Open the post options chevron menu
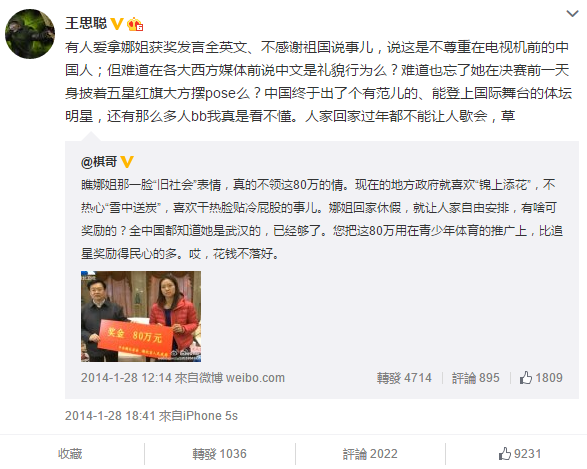The image size is (587, 469). (572, 14)
